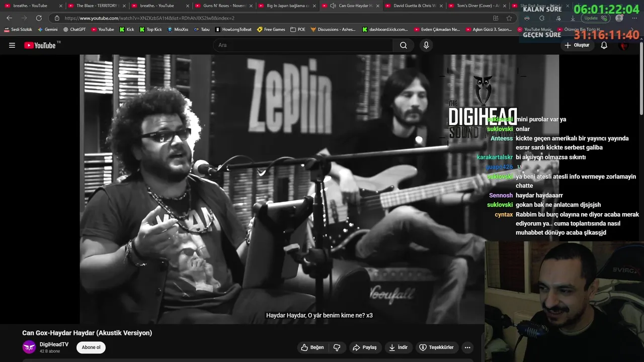This screenshot has width=644, height=362.
Task: Click Paylaş share button
Action: [365, 347]
